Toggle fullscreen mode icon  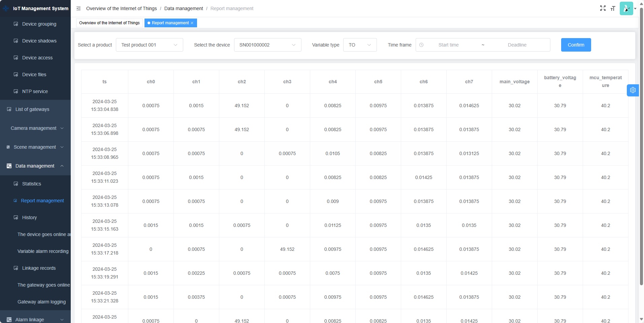pyautogui.click(x=603, y=8)
